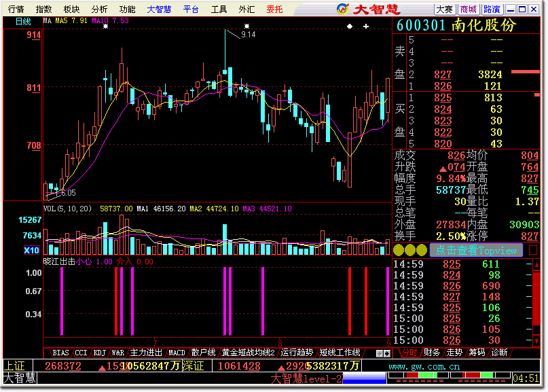Select the 主力进出 indicator tab
Viewport: 548px width, 392px height.
point(146,353)
